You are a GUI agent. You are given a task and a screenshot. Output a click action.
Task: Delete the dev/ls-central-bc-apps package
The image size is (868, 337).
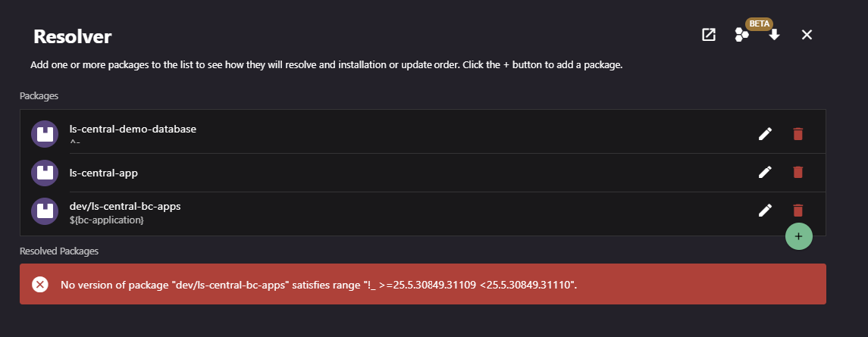click(797, 211)
